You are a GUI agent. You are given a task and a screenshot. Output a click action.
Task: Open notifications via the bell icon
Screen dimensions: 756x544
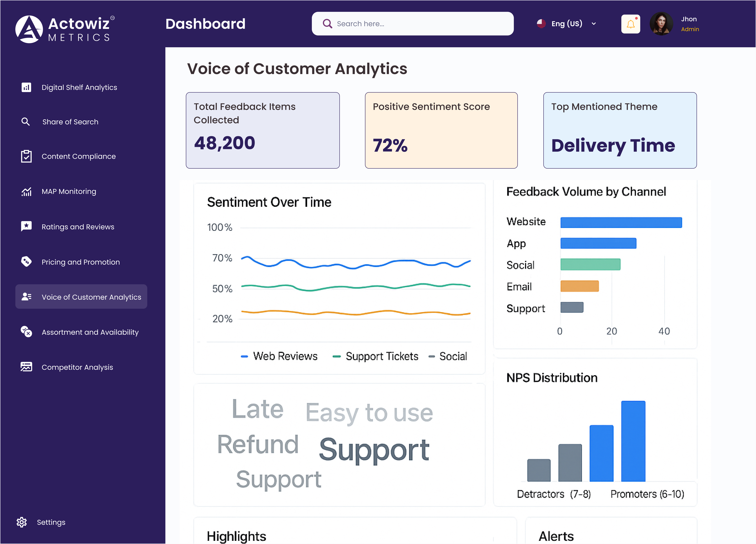pos(631,24)
